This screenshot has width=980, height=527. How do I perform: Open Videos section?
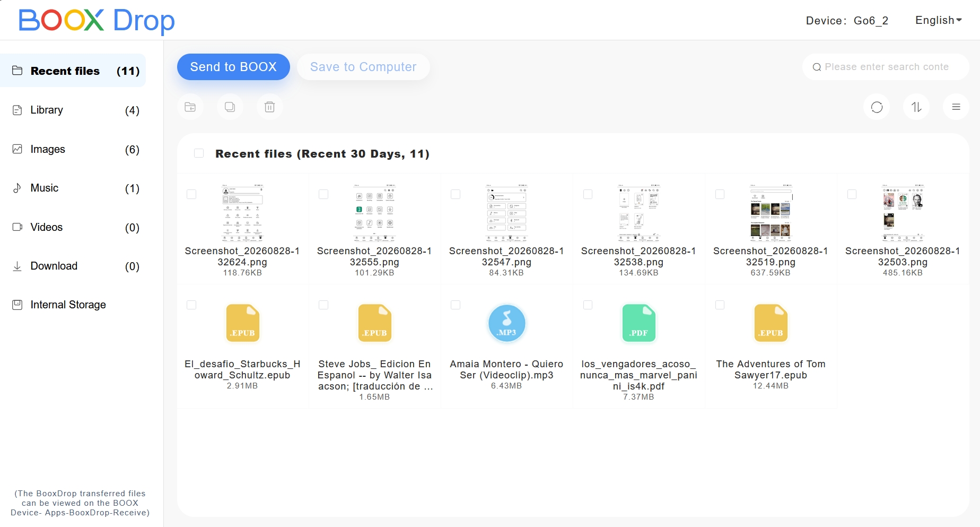pyautogui.click(x=73, y=227)
